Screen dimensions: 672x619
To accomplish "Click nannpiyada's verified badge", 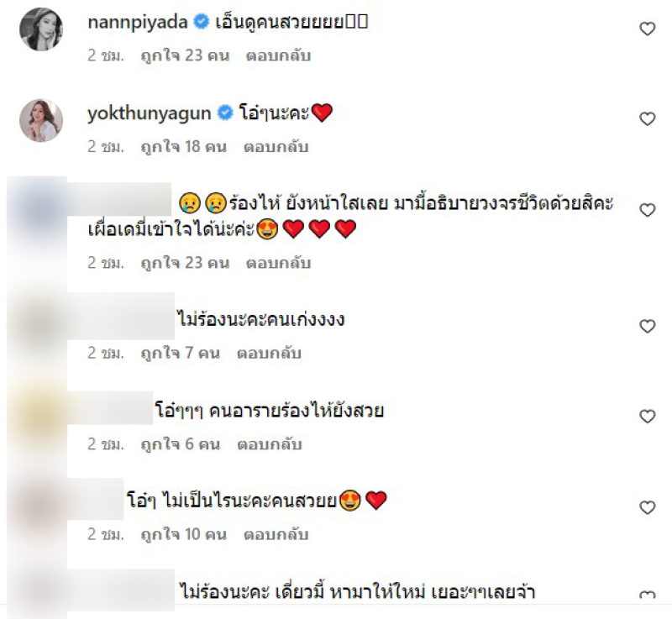I will (x=201, y=22).
